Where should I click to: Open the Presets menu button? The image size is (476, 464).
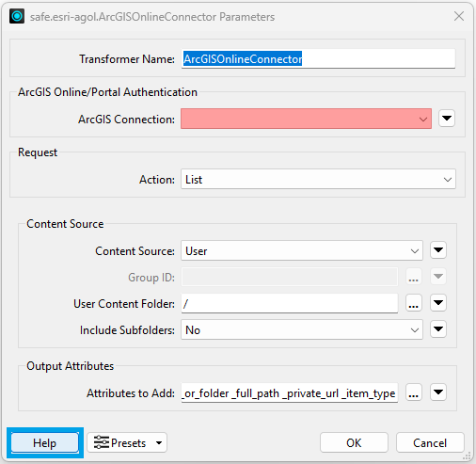[x=127, y=442]
